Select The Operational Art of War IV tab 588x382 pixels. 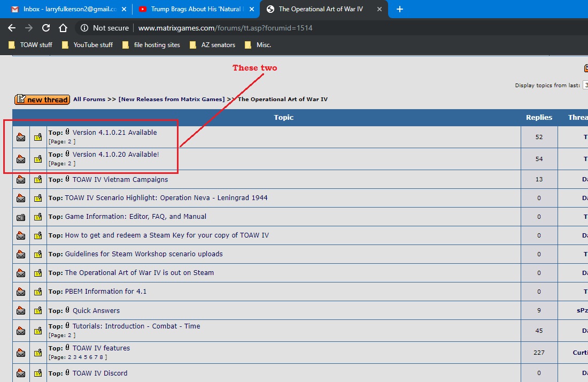coord(323,9)
